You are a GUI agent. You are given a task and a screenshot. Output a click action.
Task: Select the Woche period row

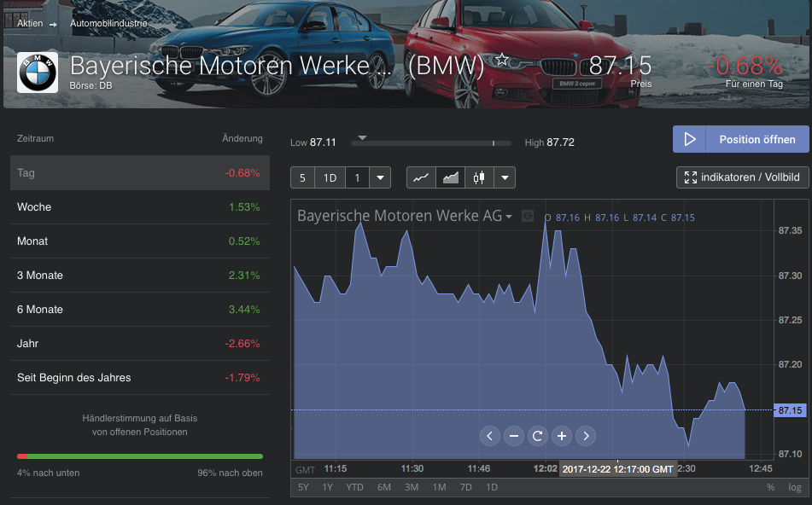pos(140,207)
